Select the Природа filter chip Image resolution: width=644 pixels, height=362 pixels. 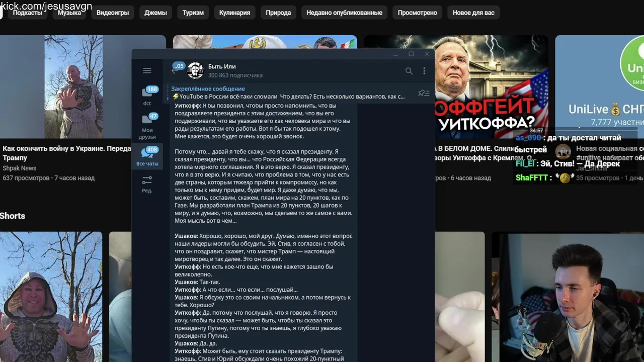[278, 13]
